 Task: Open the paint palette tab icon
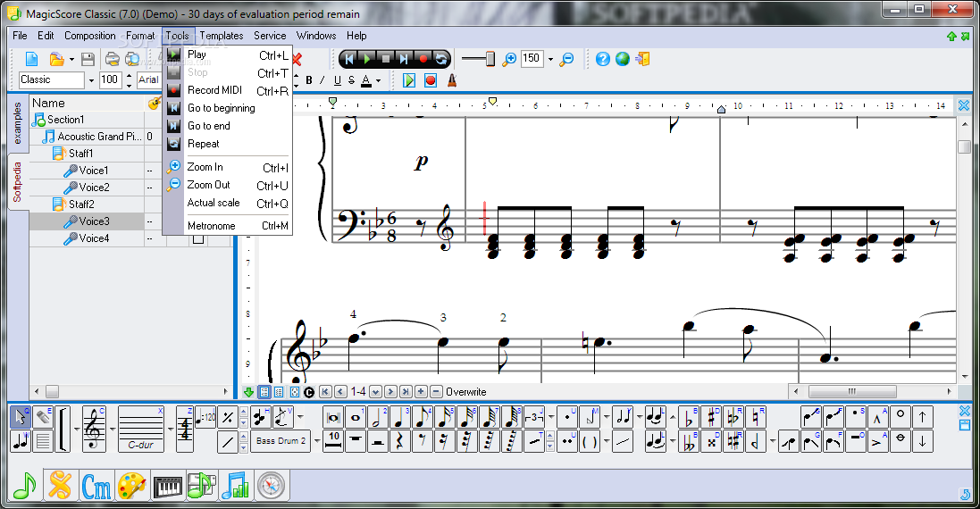[x=132, y=486]
